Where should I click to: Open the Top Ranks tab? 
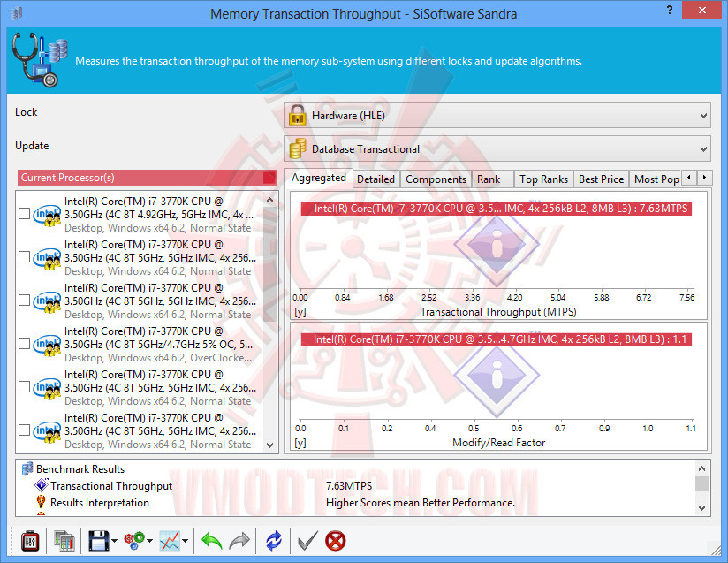543,179
